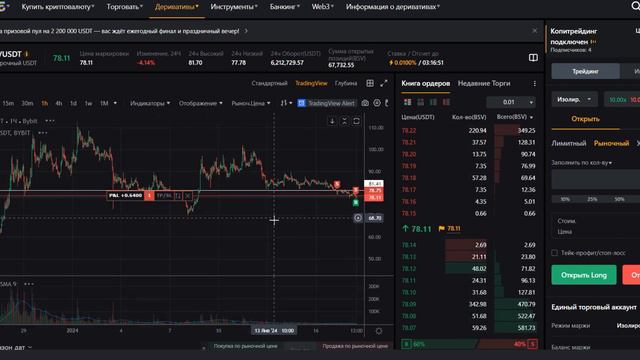This screenshot has width=640, height=360.
Task: Select the second order book layout icon
Action: pos(420,102)
